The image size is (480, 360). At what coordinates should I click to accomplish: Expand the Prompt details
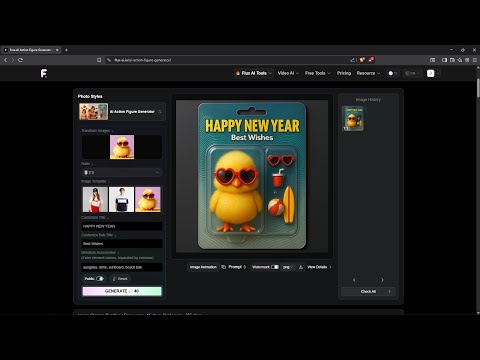point(237,267)
